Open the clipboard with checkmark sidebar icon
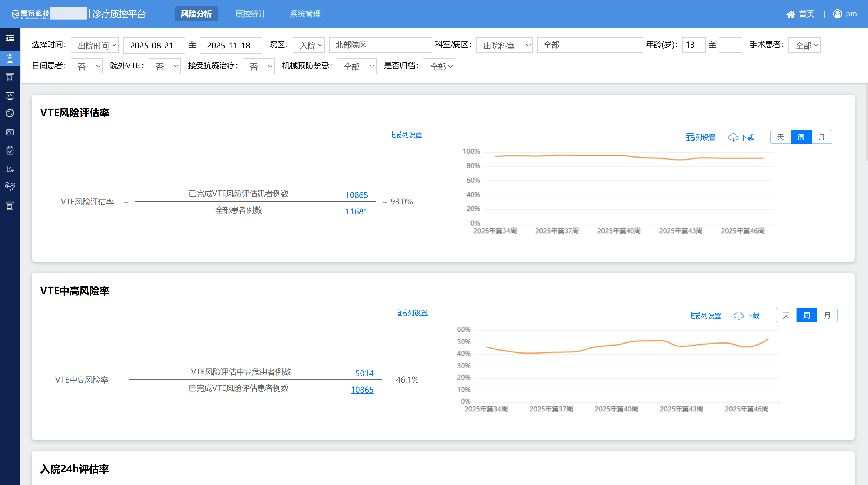The height and width of the screenshot is (485, 868). click(x=10, y=150)
